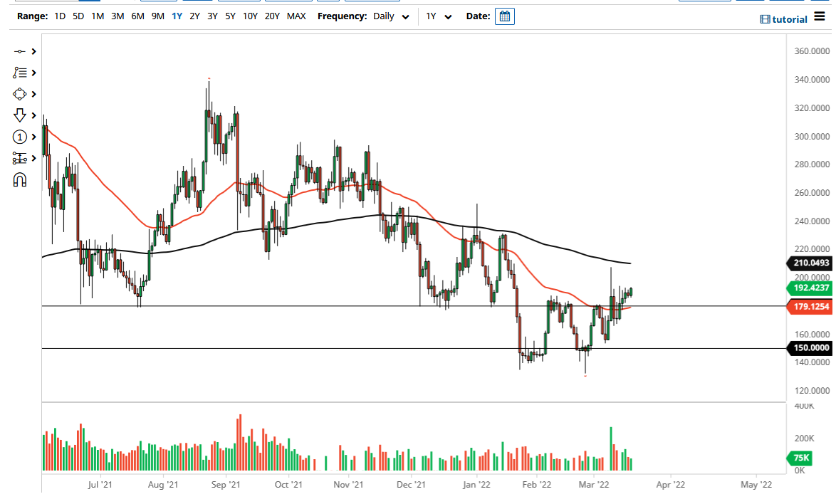Click the 75K volume label
Screen dimensions: 836x504
(799, 459)
